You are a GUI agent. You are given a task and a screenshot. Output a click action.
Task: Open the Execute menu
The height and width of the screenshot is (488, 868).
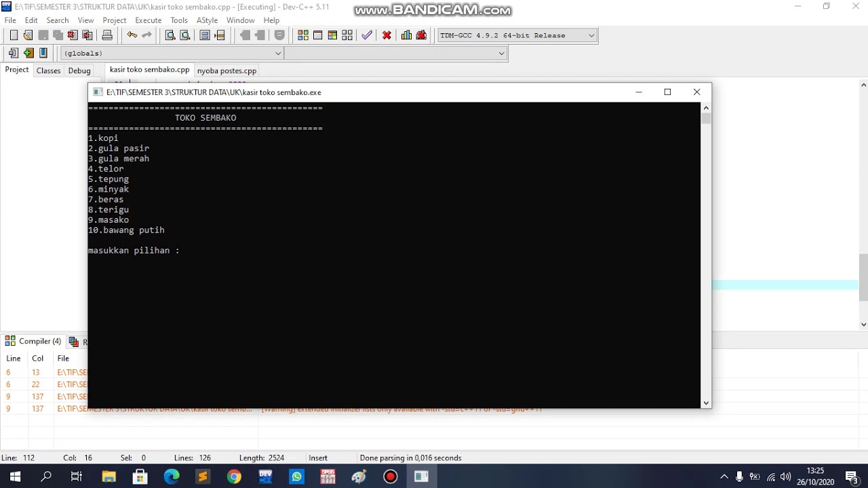pos(149,20)
